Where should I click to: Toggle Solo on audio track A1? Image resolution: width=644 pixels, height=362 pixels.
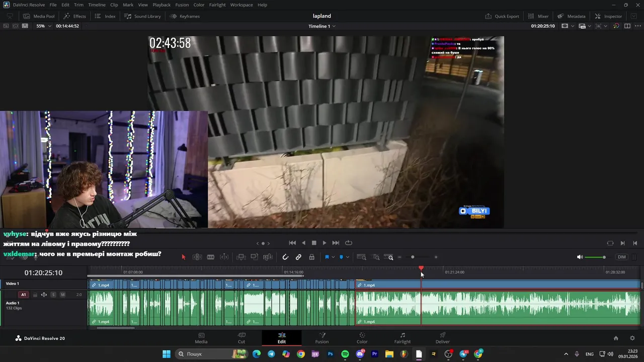pyautogui.click(x=53, y=295)
